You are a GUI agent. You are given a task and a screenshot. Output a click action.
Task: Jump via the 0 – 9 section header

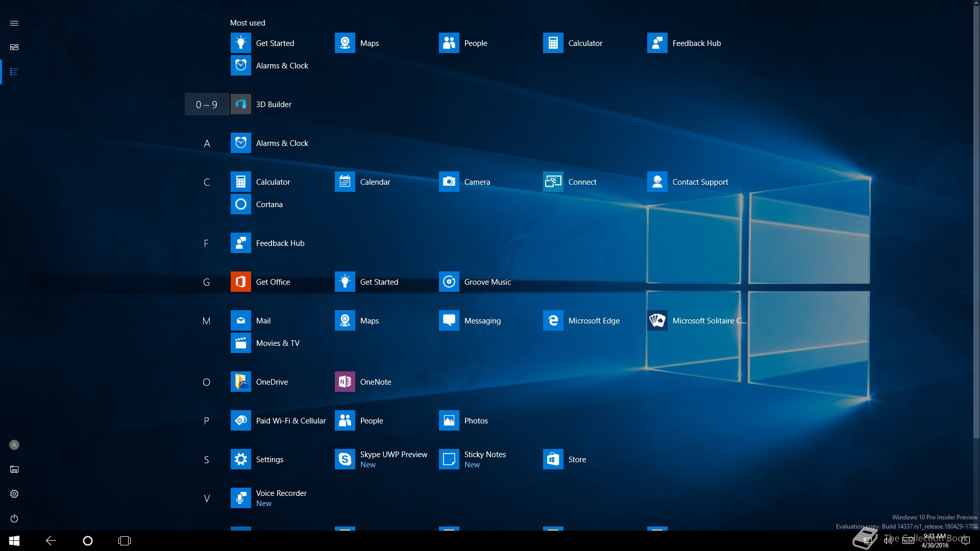point(207,105)
